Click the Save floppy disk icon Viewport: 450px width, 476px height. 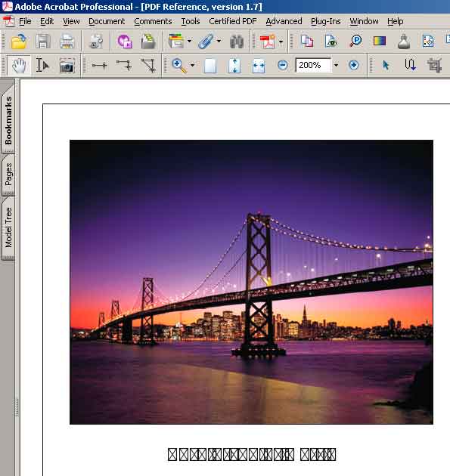(43, 42)
